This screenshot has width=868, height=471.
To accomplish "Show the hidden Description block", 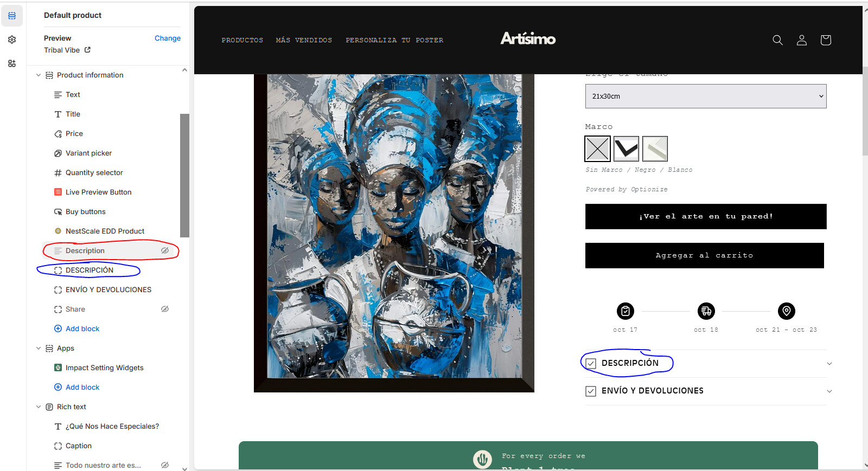I will pyautogui.click(x=165, y=250).
